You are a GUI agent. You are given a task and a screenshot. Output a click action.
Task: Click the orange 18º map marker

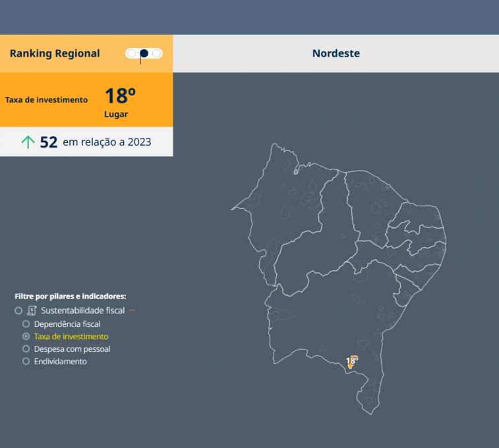click(x=351, y=361)
